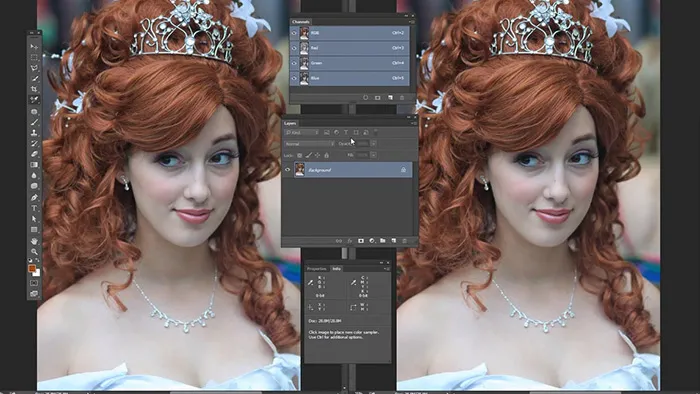Image resolution: width=700 pixels, height=394 pixels.
Task: Select the Rectangular Marquee tool
Action: click(x=34, y=57)
